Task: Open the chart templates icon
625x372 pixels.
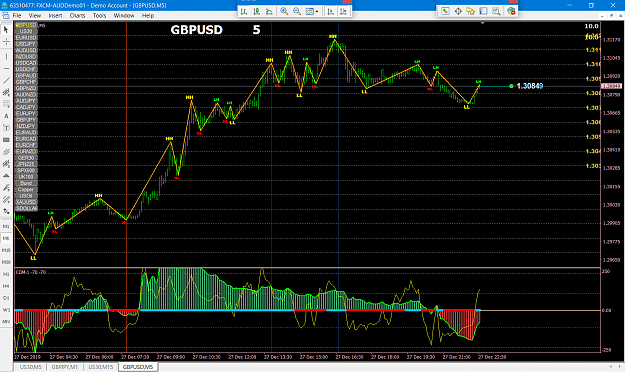Action: pyautogui.click(x=310, y=11)
